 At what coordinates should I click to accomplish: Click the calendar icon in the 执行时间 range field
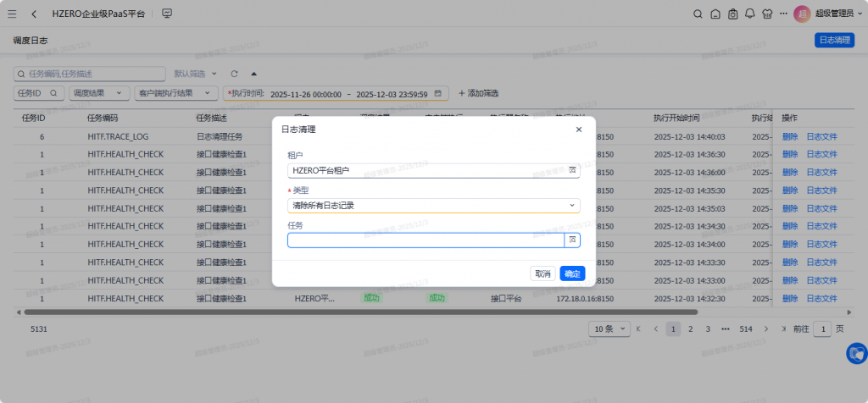(x=438, y=93)
